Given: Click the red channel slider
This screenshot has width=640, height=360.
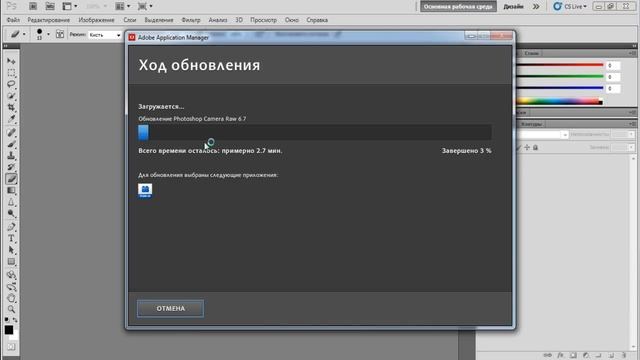Looking at the screenshot, I should point(560,65).
